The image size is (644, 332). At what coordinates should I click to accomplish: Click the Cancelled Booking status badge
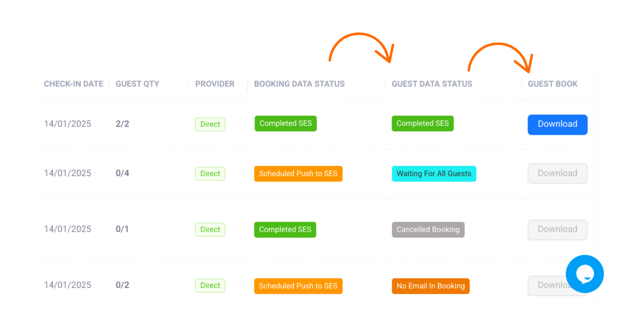pos(428,229)
